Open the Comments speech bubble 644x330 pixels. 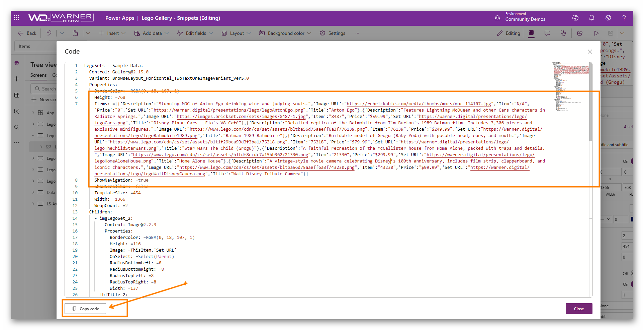(x=547, y=33)
